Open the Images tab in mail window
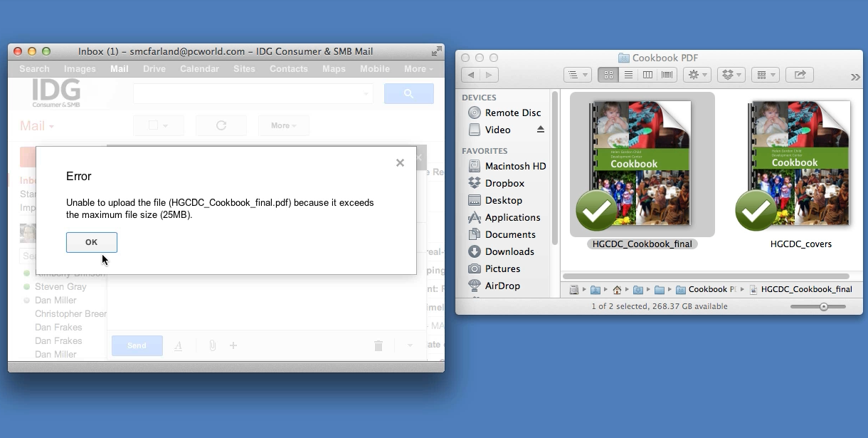 [80, 69]
